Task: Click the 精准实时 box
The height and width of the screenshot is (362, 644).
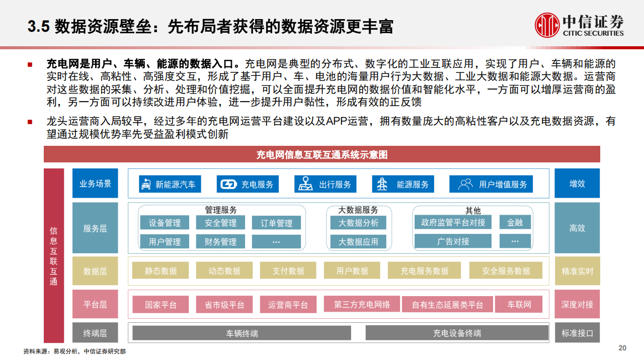Action: [577, 271]
